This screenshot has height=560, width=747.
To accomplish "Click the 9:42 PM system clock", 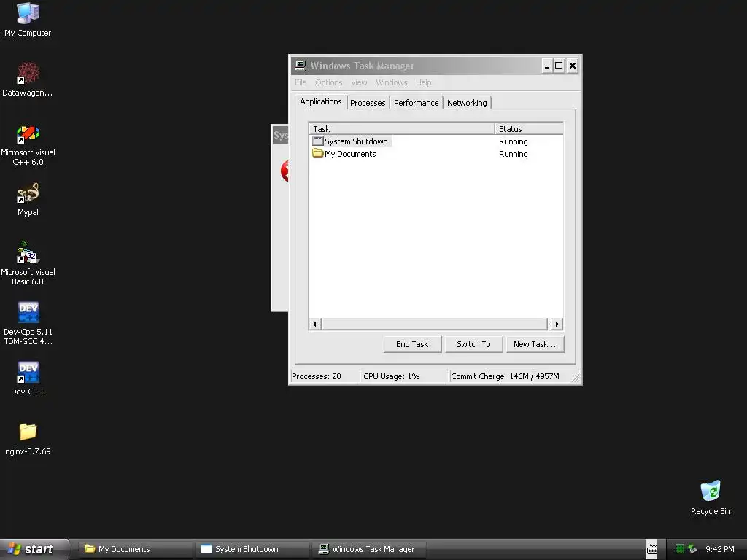I will coord(719,549).
